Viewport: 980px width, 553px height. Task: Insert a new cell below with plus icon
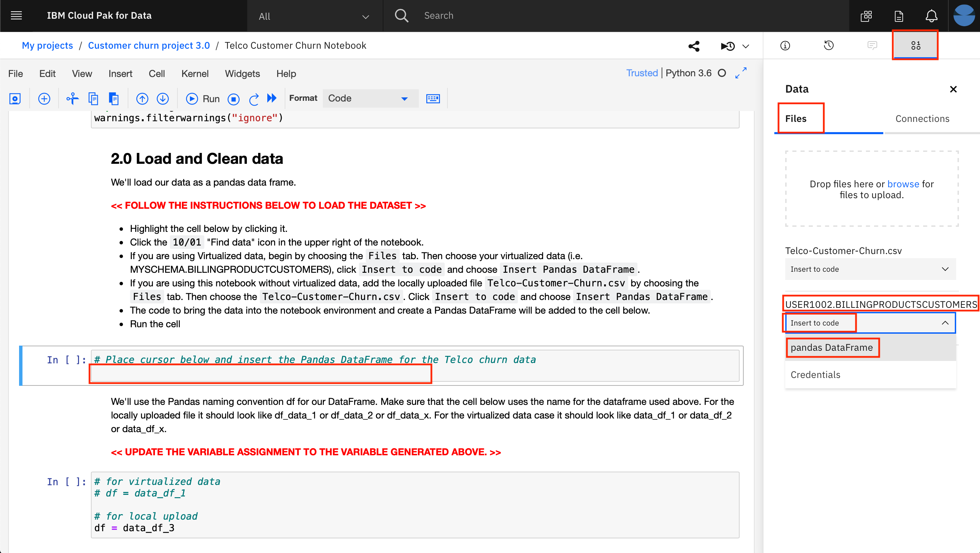(x=44, y=98)
